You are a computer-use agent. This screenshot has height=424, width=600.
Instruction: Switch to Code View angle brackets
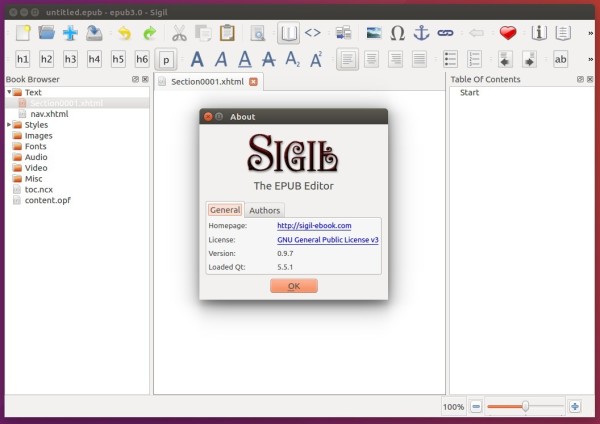click(x=313, y=33)
